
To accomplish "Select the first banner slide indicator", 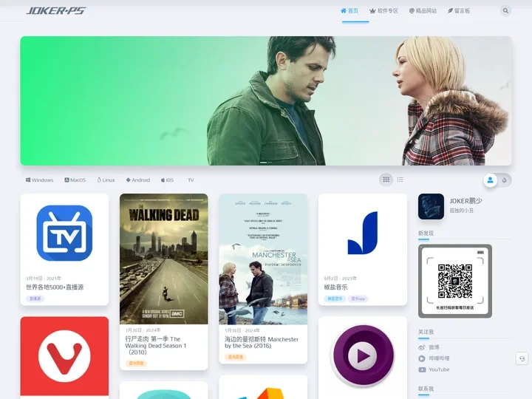I will [x=263, y=163].
